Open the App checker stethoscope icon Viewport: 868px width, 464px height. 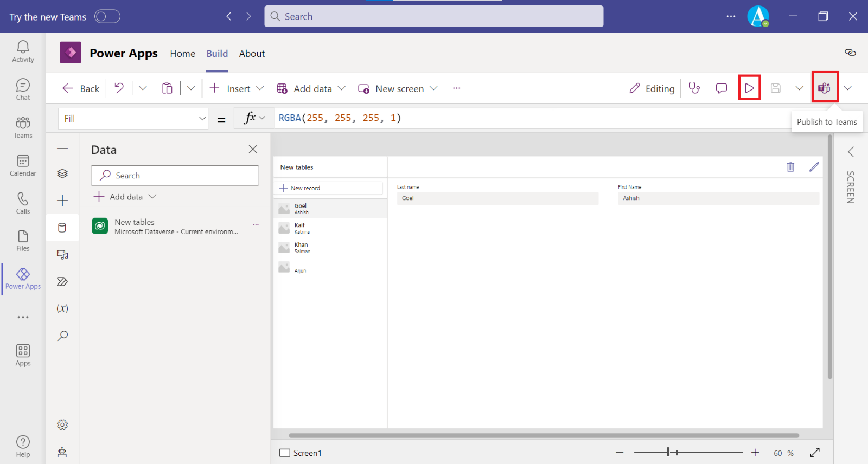point(694,88)
